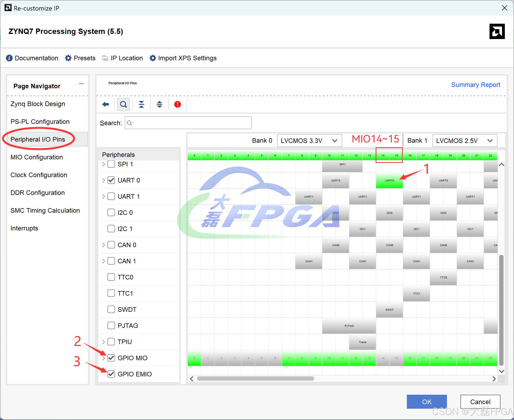
Task: Click the OK button
Action: click(427, 402)
